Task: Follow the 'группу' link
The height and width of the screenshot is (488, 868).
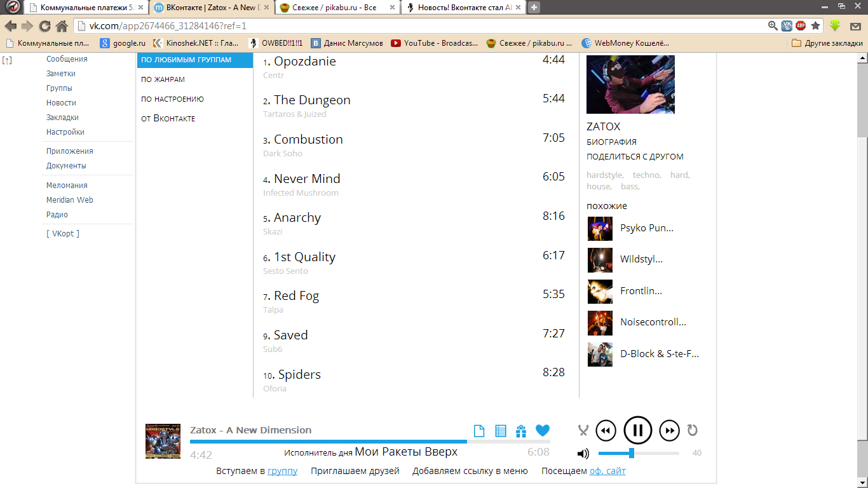Action: [282, 471]
